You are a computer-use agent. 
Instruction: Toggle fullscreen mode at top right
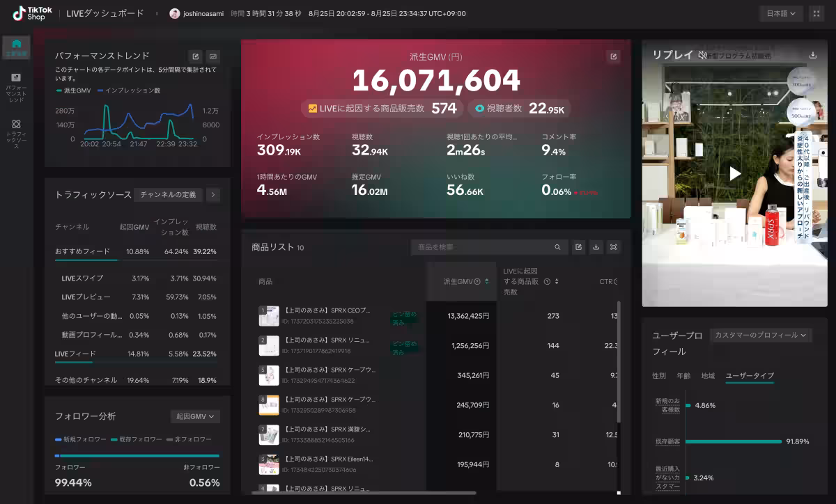(x=816, y=13)
